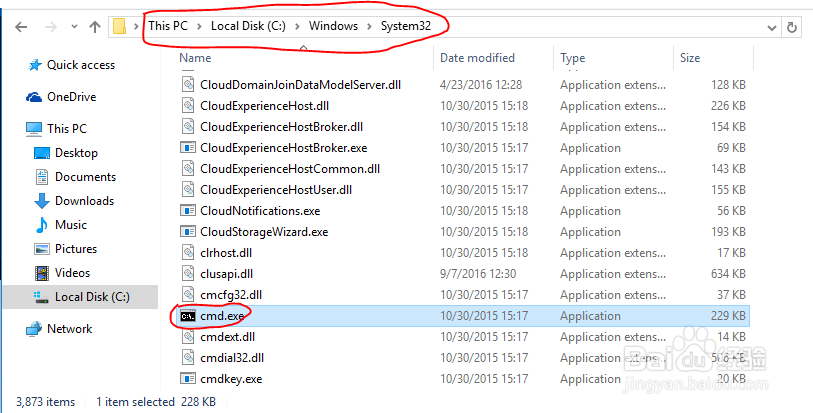Screen dimensions: 813x413
Task: Select Local Disk (C:) in sidebar
Action: [92, 297]
